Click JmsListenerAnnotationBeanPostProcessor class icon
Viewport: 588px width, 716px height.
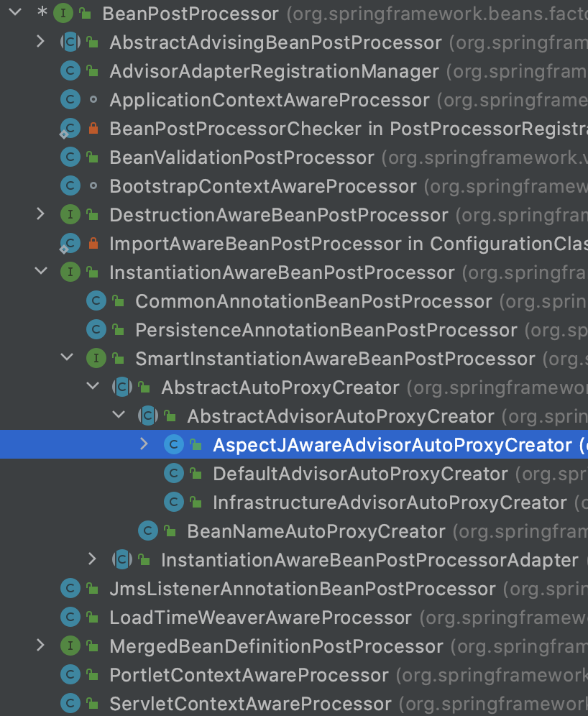click(x=70, y=589)
